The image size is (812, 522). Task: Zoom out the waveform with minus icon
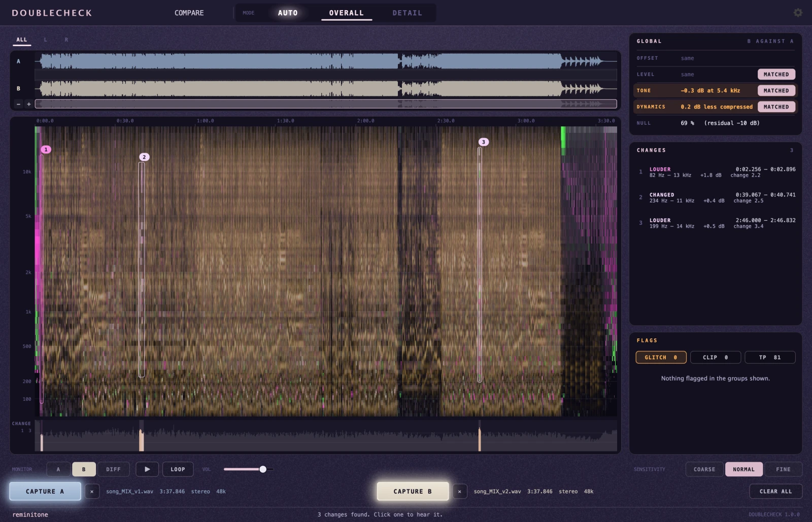(18, 104)
